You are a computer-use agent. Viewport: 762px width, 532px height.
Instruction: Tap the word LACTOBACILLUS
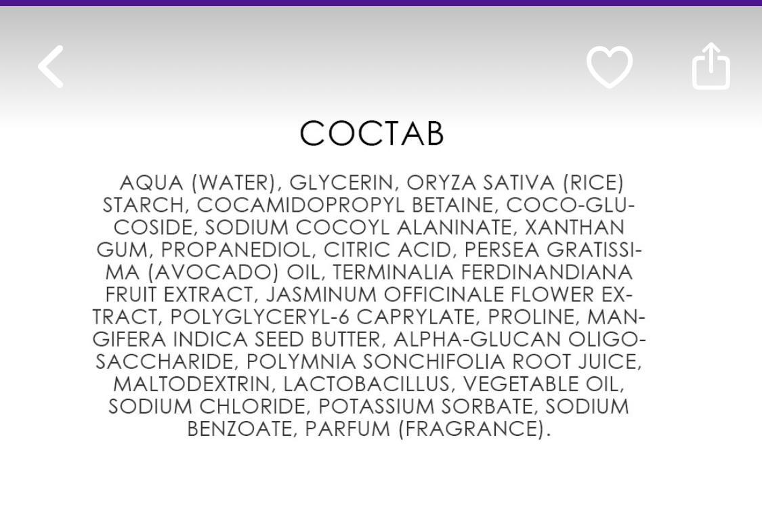pos(367,384)
